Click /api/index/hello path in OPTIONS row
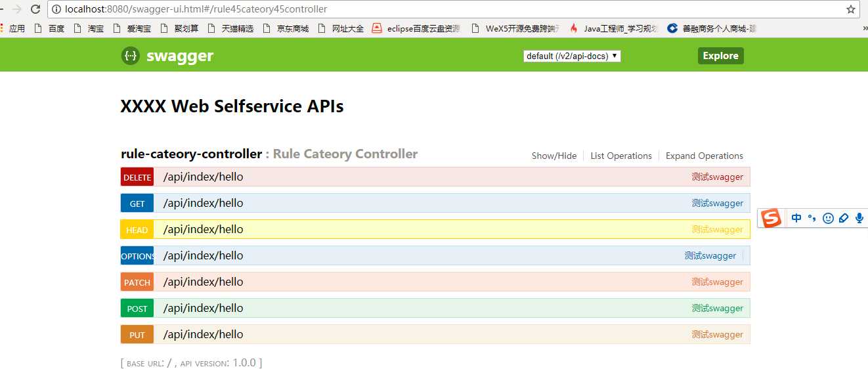Screen dimensions: 868x369 point(203,255)
